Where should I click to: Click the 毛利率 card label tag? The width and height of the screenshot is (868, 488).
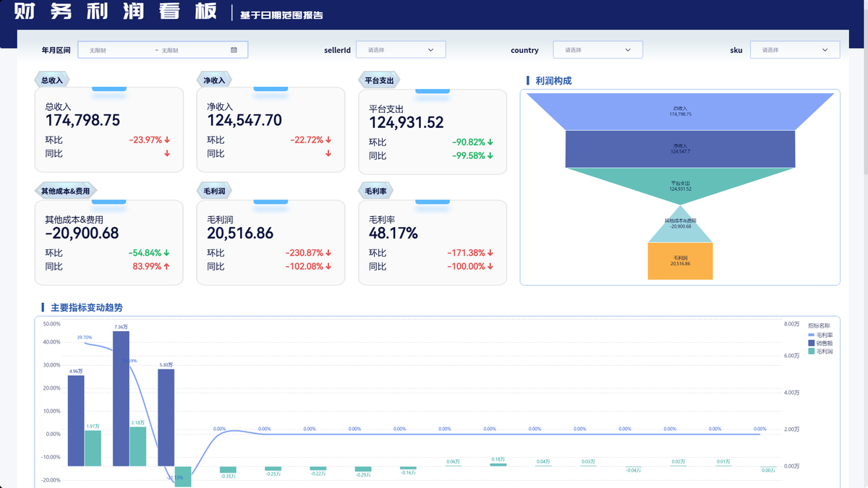coord(376,191)
